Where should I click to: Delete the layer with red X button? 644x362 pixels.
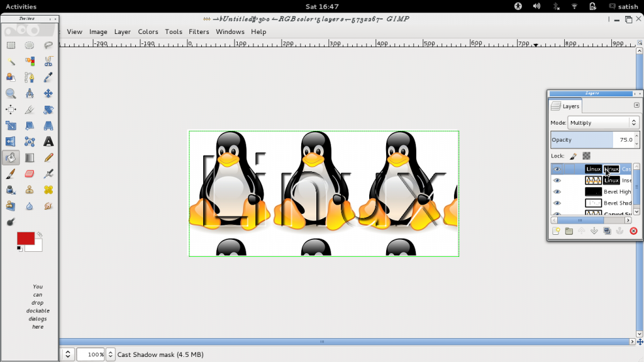coord(633,231)
